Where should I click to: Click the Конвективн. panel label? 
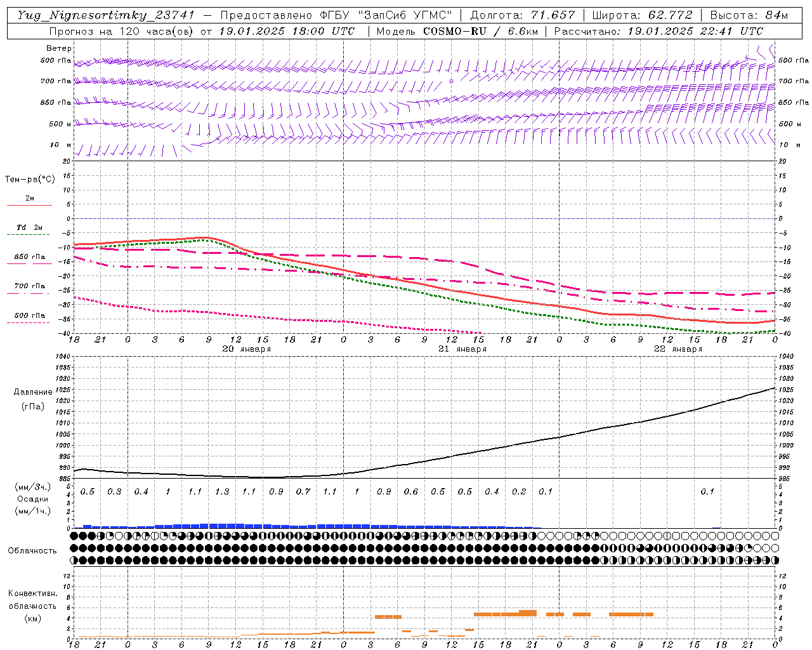pyautogui.click(x=33, y=593)
